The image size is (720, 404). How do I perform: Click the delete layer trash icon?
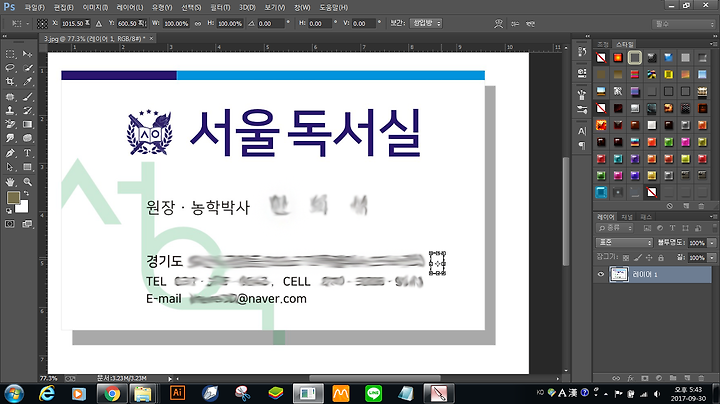tap(701, 378)
